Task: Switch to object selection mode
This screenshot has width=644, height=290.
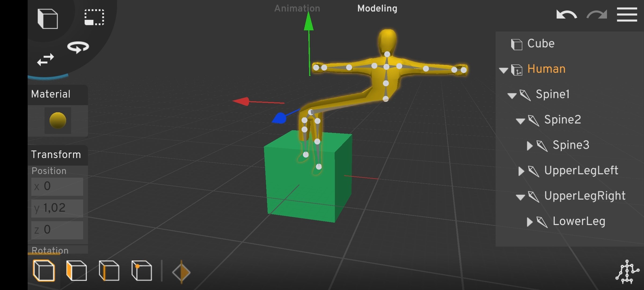Action: 44,271
